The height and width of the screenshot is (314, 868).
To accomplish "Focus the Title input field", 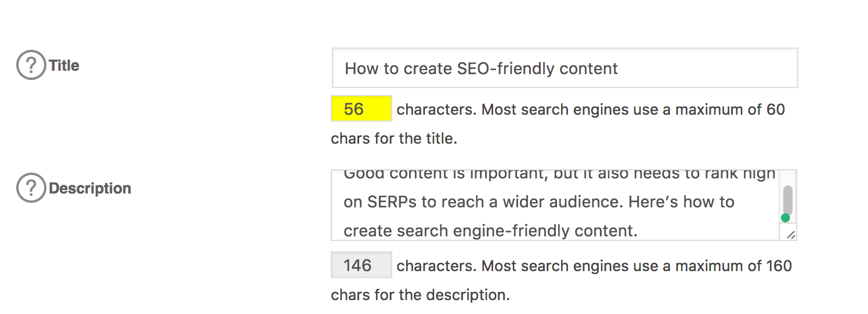I will point(565,68).
